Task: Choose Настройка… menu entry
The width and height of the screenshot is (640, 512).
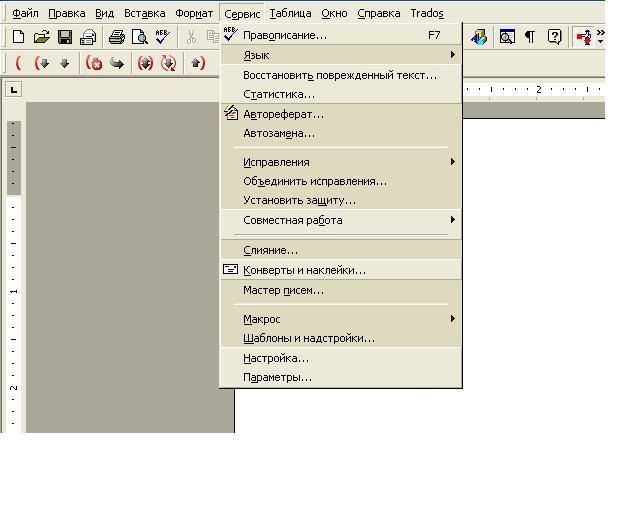Action: click(341, 358)
